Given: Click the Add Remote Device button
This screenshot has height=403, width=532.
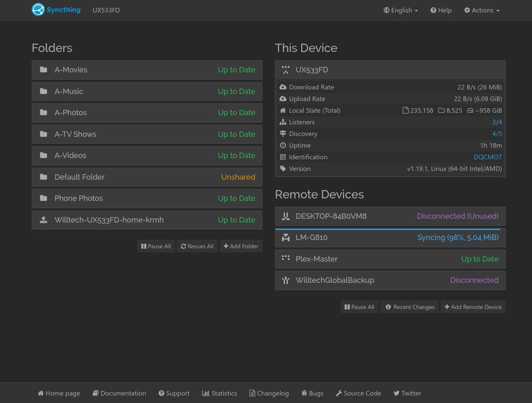Looking at the screenshot, I should click(473, 307).
